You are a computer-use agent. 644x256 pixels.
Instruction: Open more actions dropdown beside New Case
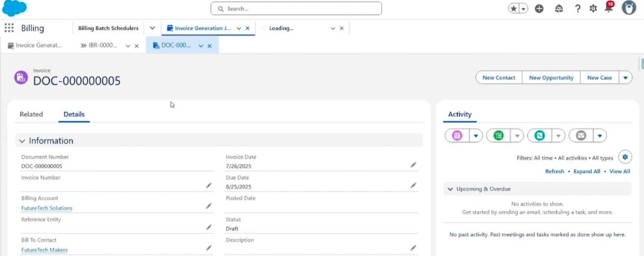pyautogui.click(x=625, y=78)
